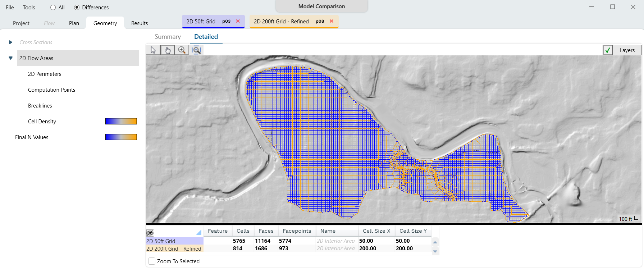Collapse the 2D Flow Areas tree node

click(10, 58)
